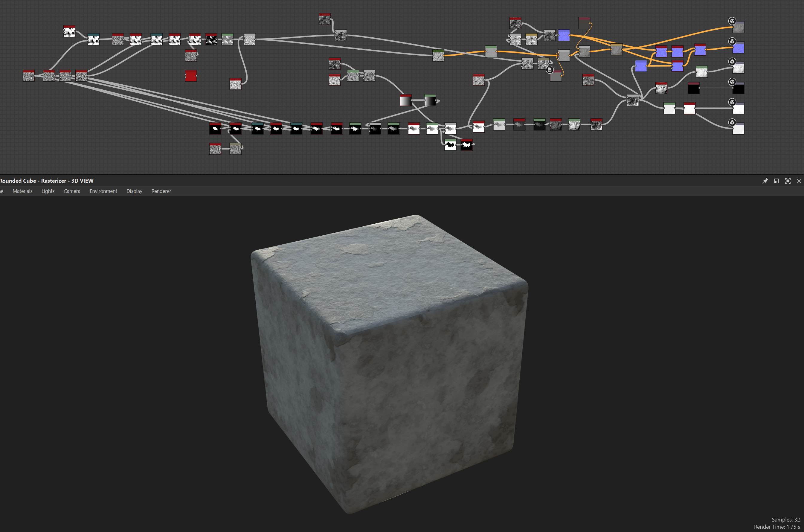Open the Renderer menu of the 3D view
Screen dimensions: 804x532
coord(161,191)
